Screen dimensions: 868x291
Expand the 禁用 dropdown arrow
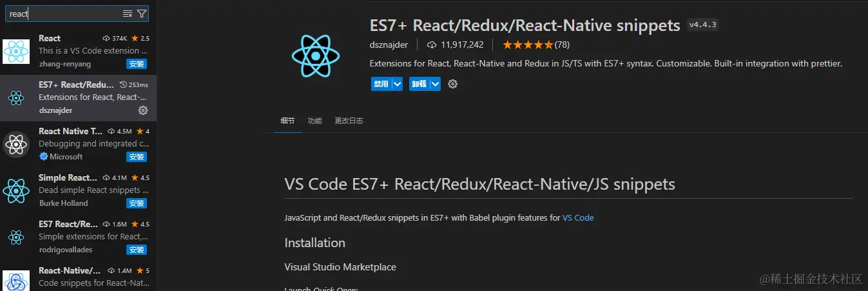pos(397,84)
